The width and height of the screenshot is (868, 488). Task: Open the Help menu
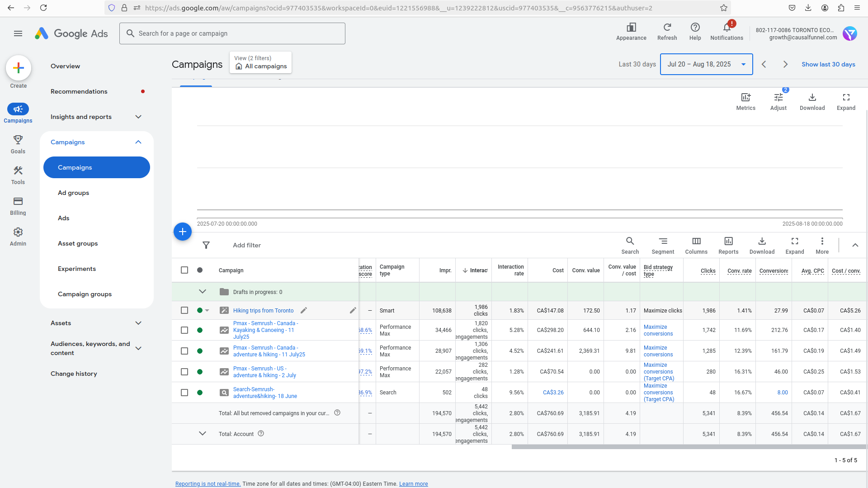695,32
